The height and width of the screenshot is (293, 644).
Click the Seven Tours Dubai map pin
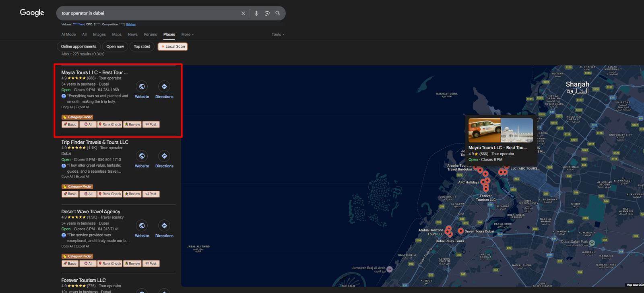(460, 231)
